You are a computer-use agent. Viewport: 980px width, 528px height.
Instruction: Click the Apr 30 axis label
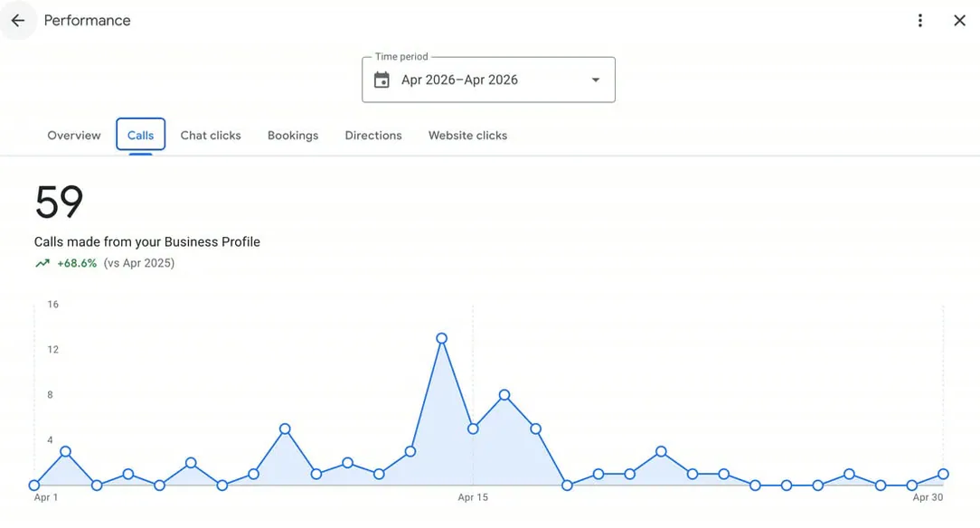[928, 497]
